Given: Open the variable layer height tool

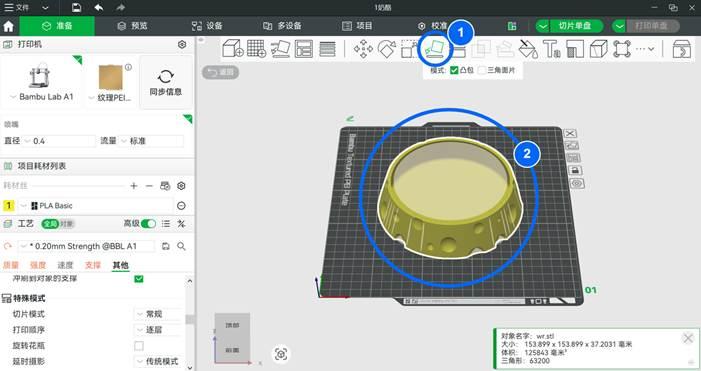Looking at the screenshot, I should coord(327,48).
